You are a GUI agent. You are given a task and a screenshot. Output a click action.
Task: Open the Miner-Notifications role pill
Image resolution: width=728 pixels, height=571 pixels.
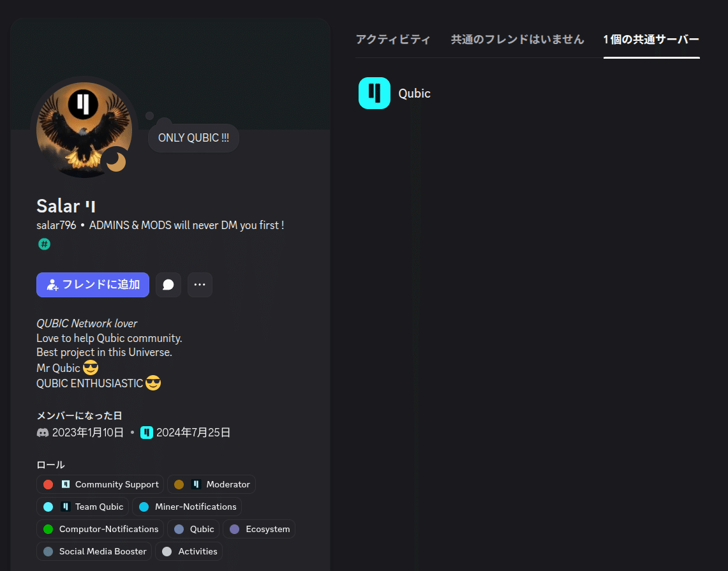[187, 507]
